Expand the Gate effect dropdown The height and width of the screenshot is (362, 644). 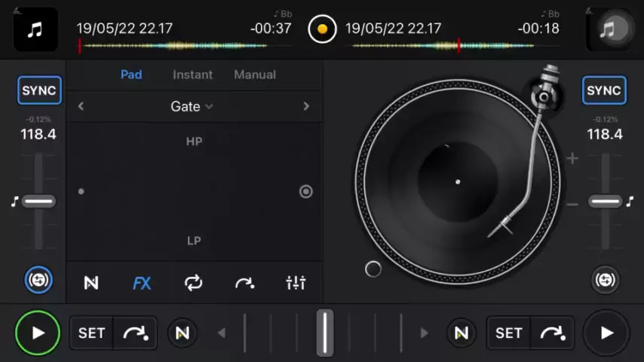pos(192,106)
